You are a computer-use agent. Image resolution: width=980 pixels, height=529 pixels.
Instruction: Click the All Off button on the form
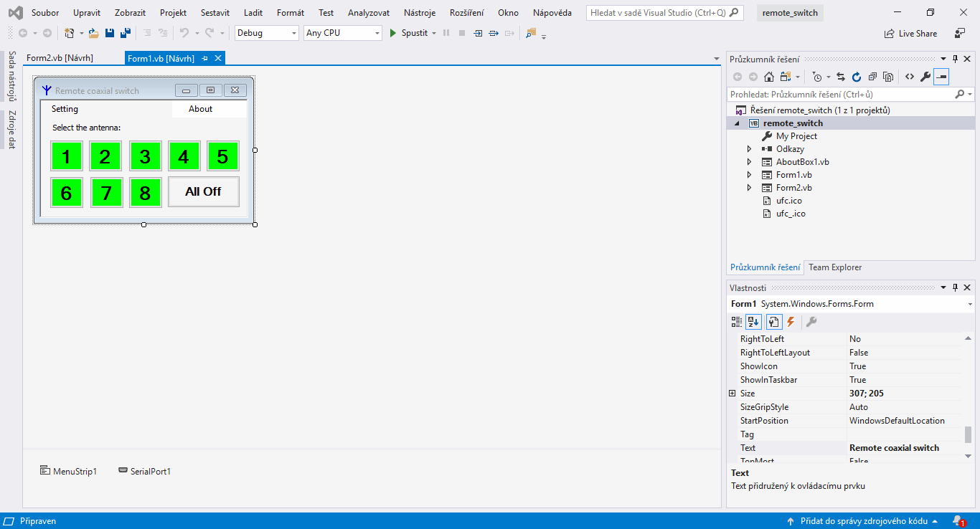pos(203,191)
